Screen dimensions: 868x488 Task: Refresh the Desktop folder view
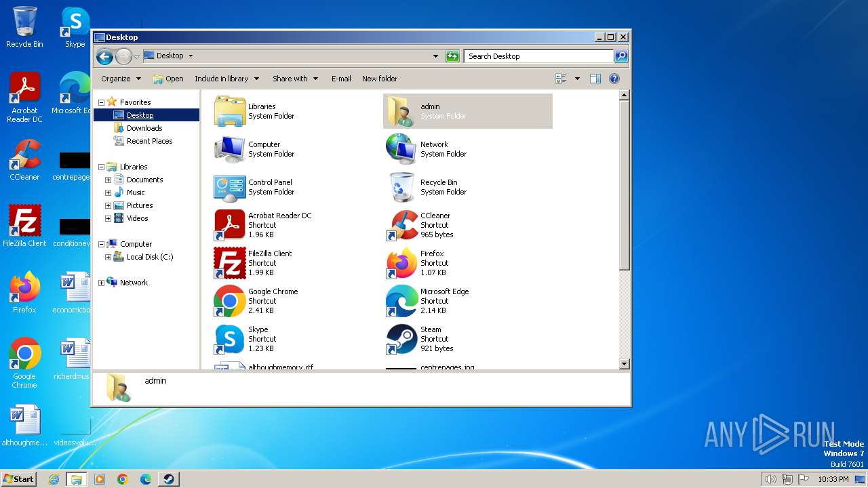[452, 56]
